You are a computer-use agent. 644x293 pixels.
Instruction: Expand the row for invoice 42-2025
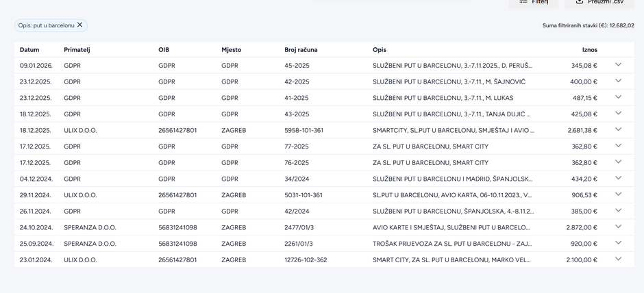pyautogui.click(x=618, y=81)
